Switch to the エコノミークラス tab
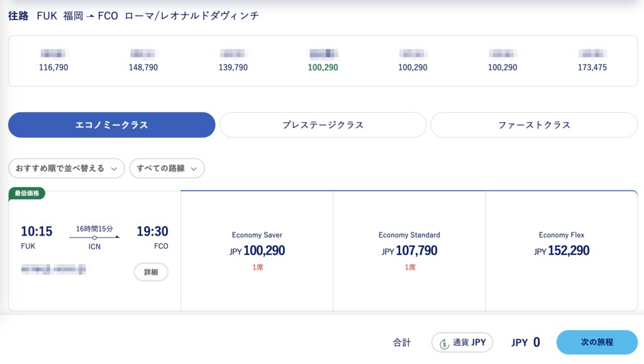 (111, 125)
